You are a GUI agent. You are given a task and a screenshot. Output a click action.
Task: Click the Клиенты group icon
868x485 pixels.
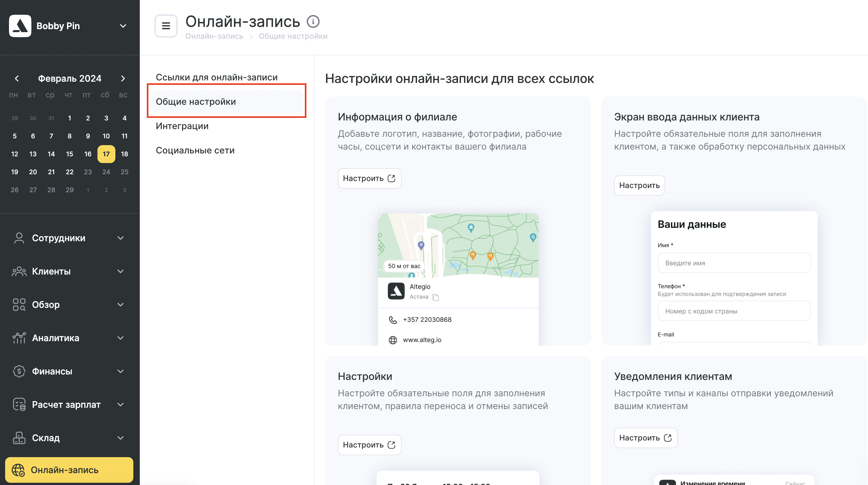(19, 271)
